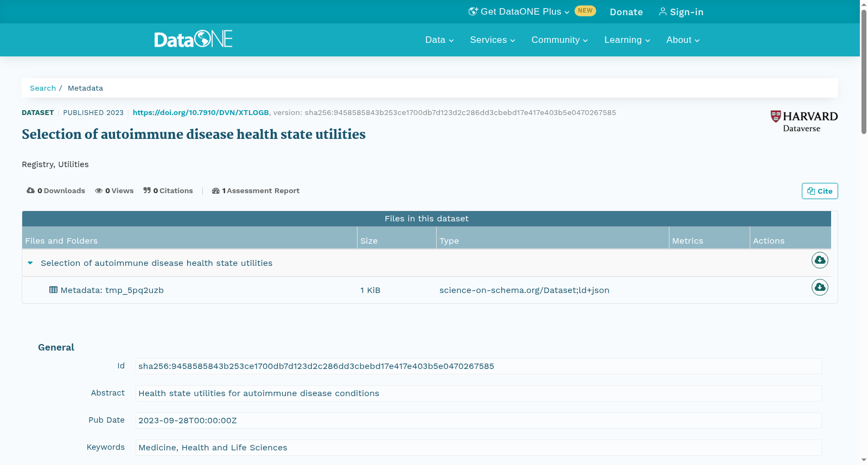Image resolution: width=868 pixels, height=465 pixels.
Task: Click the 0 Citations quote metric
Action: tap(168, 190)
